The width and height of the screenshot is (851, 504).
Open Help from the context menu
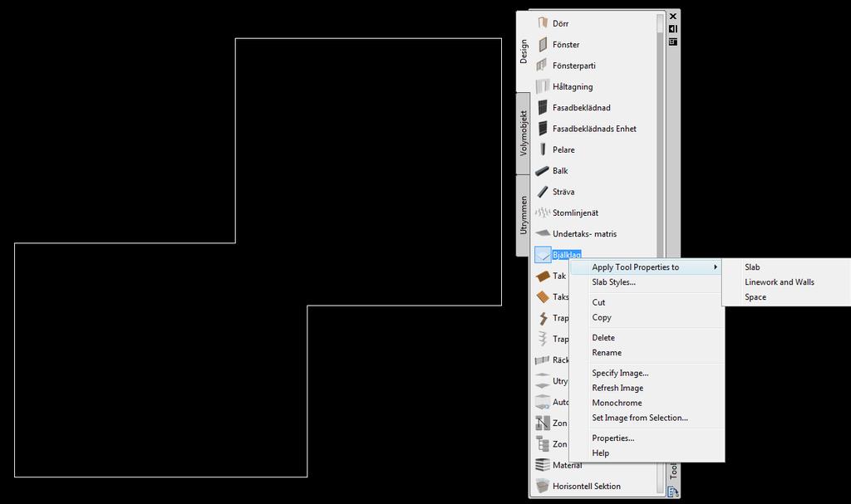tap(647, 453)
